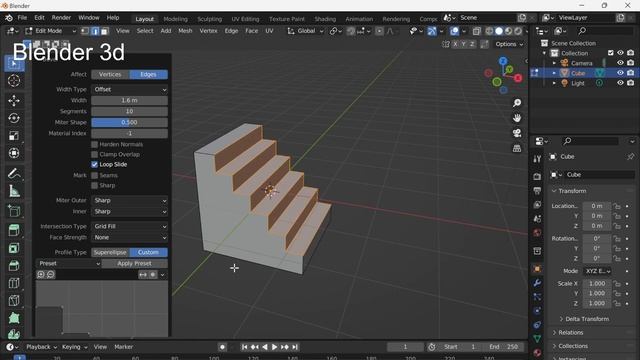Choose Custom profile type
This screenshot has height=360, width=640.
(x=148, y=252)
